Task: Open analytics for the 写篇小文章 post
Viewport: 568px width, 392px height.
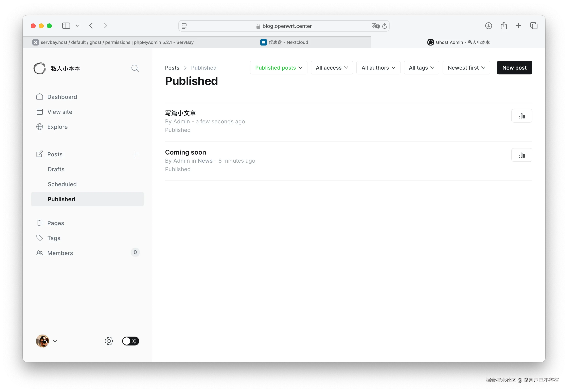Action: (521, 116)
